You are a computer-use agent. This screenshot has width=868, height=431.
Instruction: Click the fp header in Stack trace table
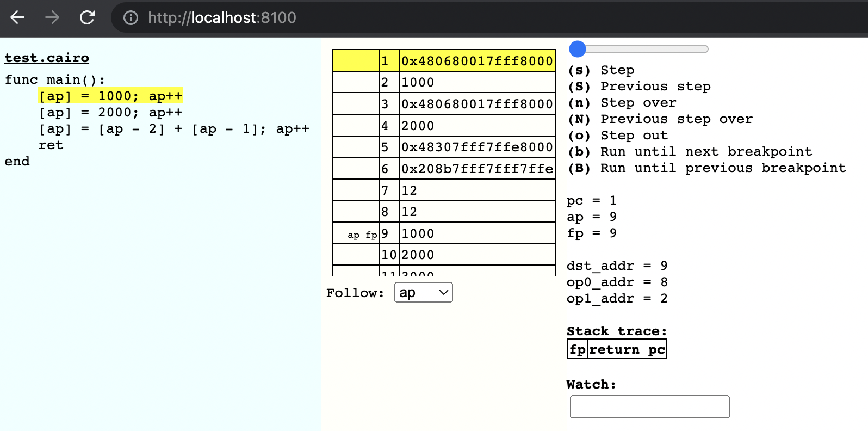tap(578, 349)
